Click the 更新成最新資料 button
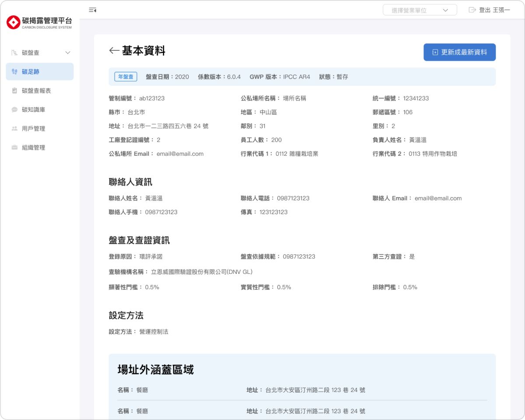This screenshot has height=420, width=525. (x=459, y=52)
